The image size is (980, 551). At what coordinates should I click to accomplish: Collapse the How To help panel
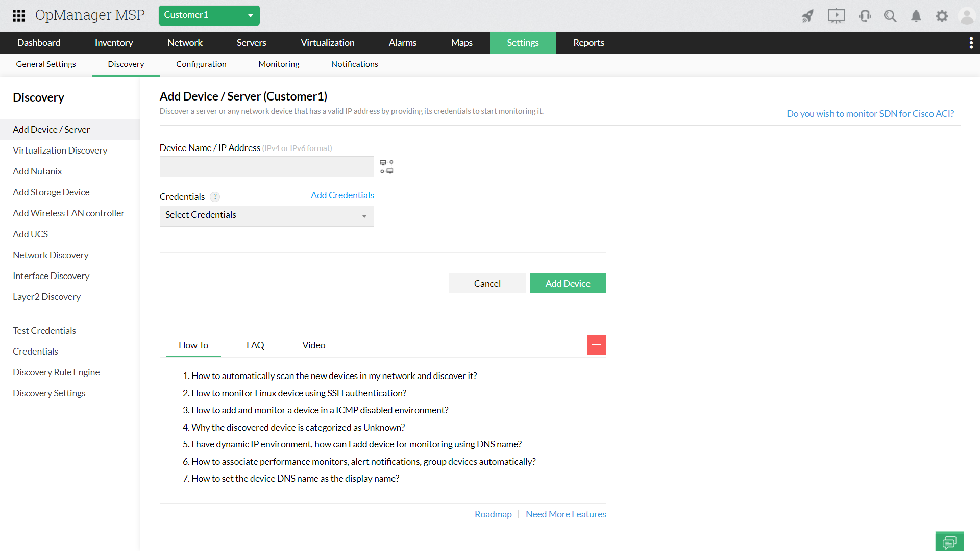596,345
